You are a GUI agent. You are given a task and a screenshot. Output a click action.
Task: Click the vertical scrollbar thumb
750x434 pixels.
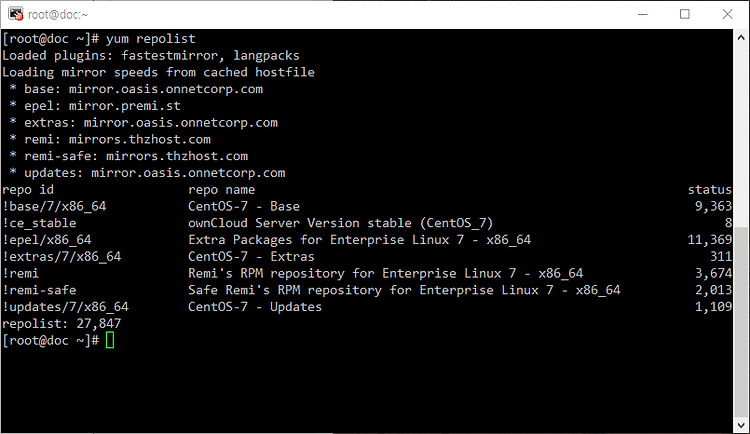[741, 322]
